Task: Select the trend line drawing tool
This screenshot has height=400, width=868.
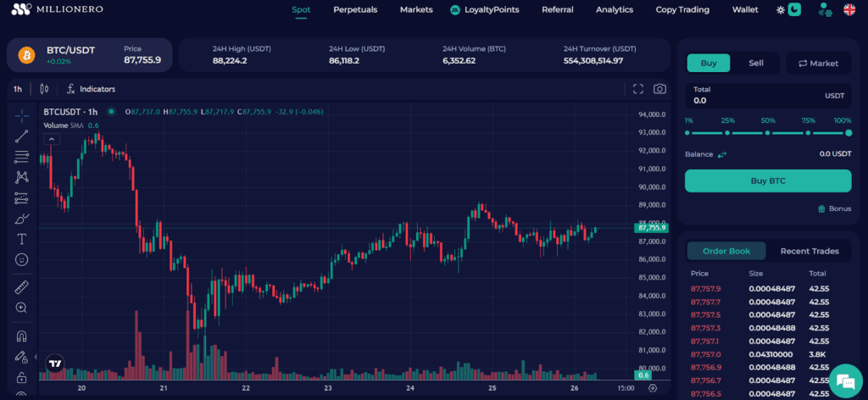Action: click(x=22, y=136)
